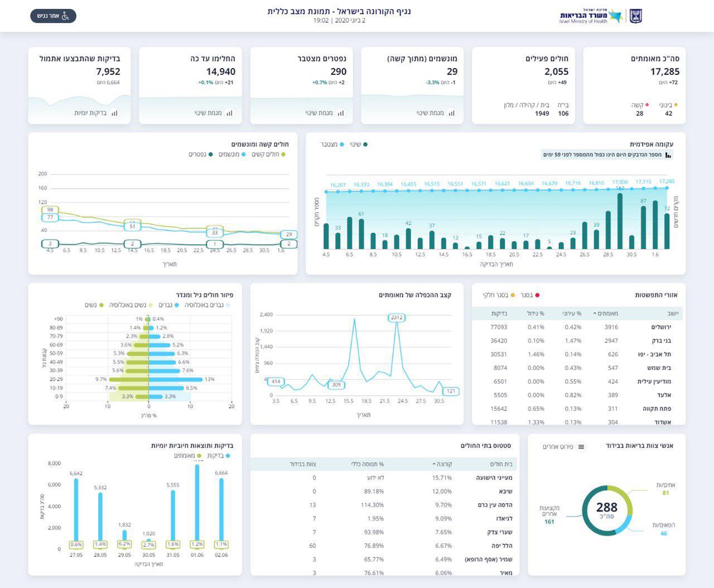Click the 2312 peak data label on the doubling chart

pyautogui.click(x=397, y=317)
